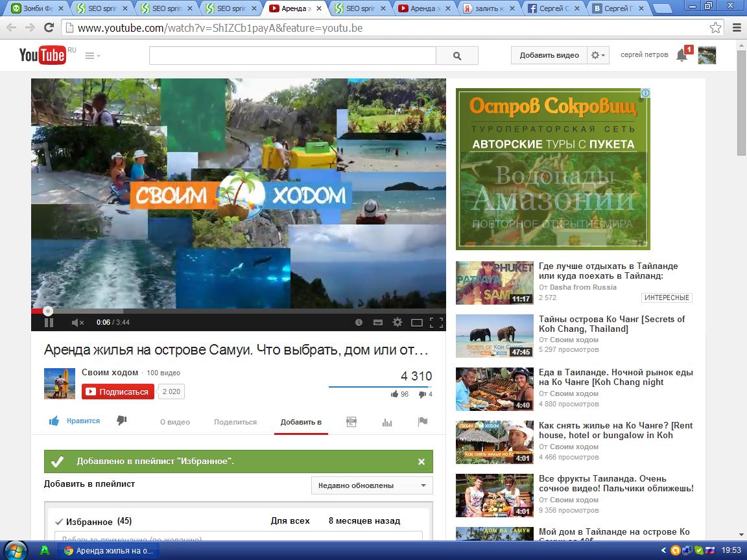Open Как снять жилье на Ко Чанге thumbnail

click(x=495, y=443)
